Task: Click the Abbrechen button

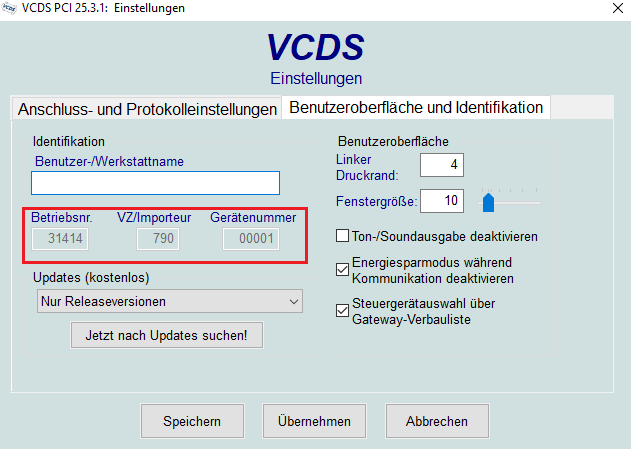Action: click(x=437, y=421)
